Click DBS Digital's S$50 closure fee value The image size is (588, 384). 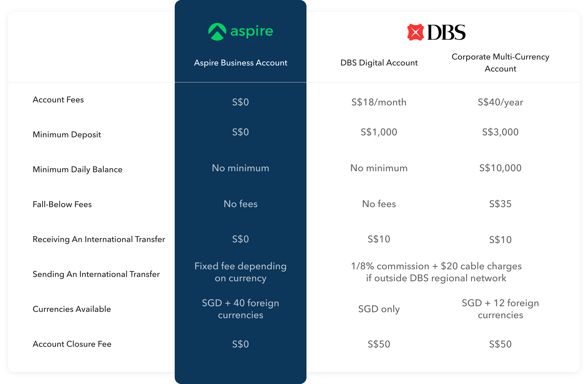click(x=379, y=344)
